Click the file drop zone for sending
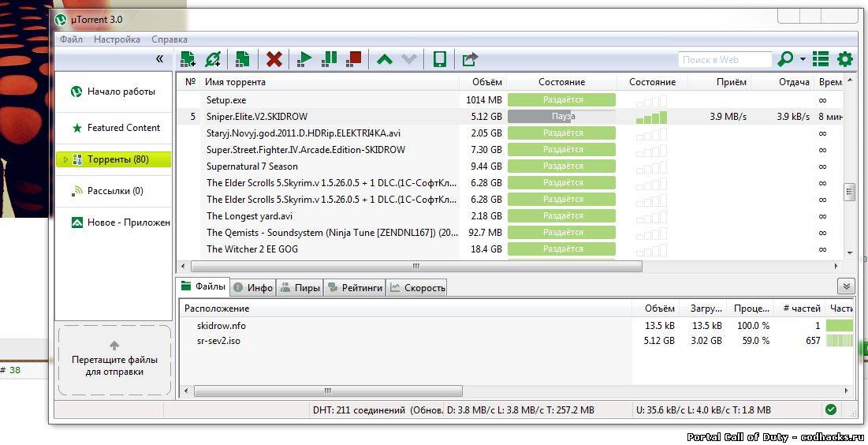The width and height of the screenshot is (868, 445). (x=114, y=361)
